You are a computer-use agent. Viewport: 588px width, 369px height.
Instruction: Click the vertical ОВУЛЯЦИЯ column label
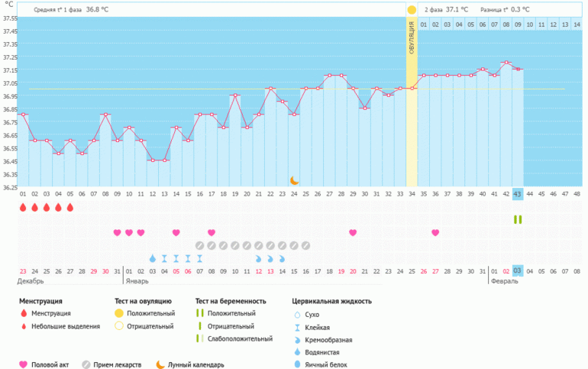(x=412, y=38)
